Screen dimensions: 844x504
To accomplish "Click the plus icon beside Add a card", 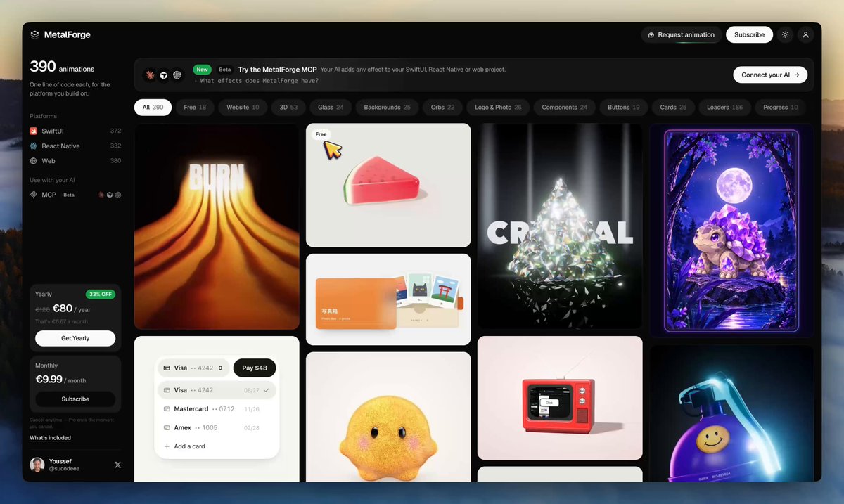I will [167, 446].
